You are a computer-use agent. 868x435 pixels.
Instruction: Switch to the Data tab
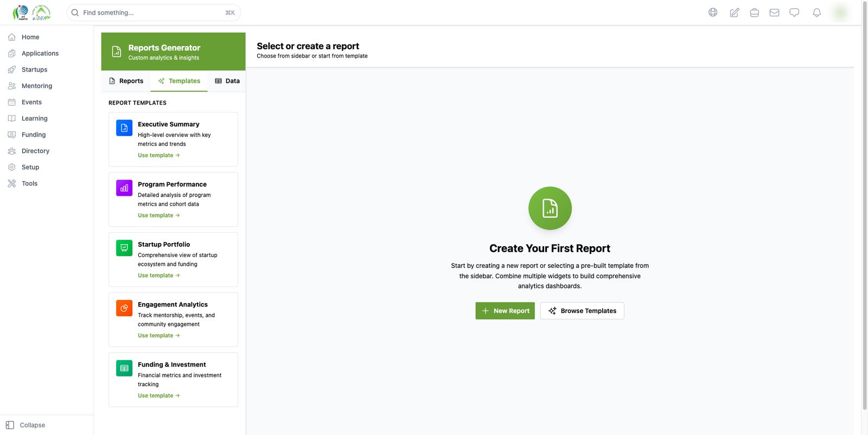tap(227, 81)
